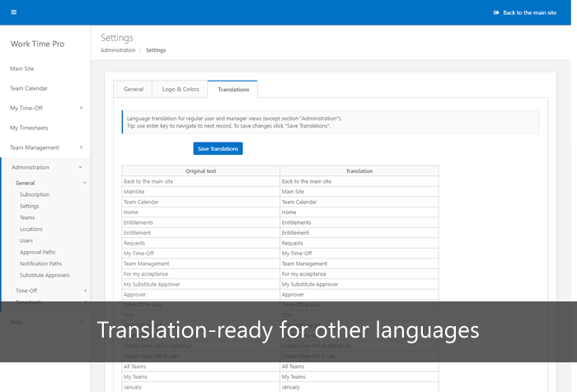Click original text cell All Teams
The image size is (577, 392).
coord(201,366)
